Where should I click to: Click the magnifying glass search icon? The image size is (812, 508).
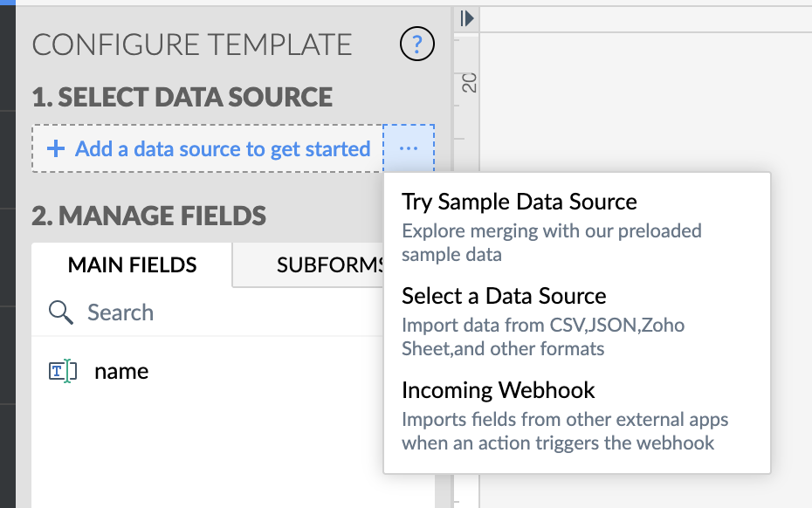(x=60, y=312)
